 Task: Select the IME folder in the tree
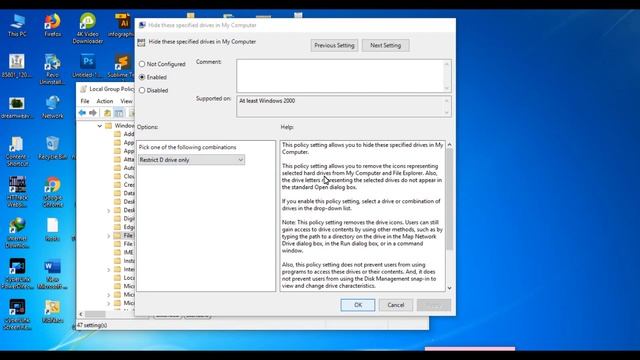pos(124,253)
